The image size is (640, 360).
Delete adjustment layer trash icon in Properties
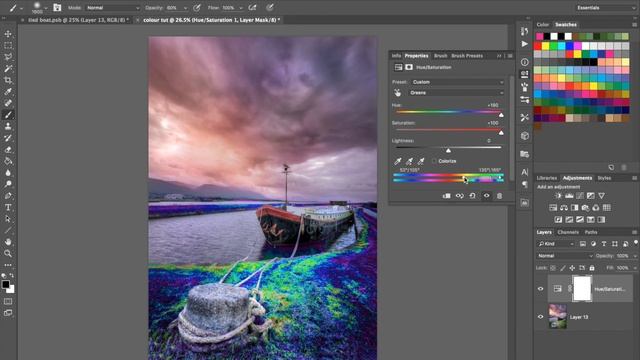coord(499,196)
